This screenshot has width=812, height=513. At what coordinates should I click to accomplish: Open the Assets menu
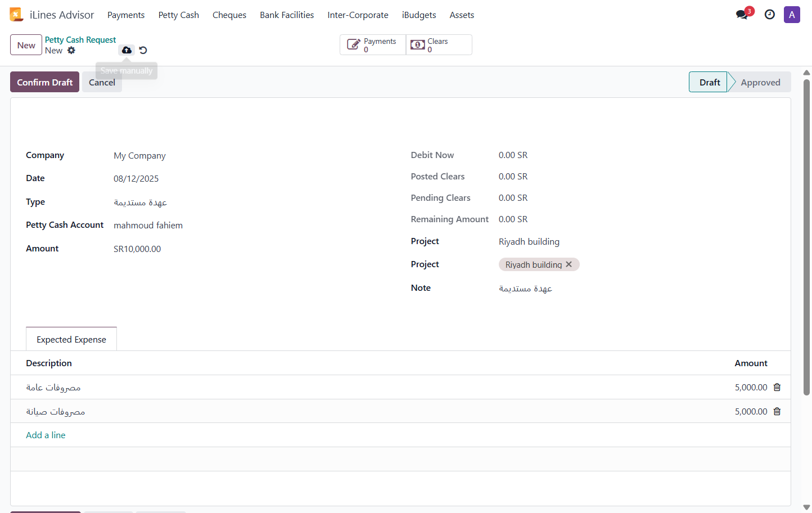[462, 15]
